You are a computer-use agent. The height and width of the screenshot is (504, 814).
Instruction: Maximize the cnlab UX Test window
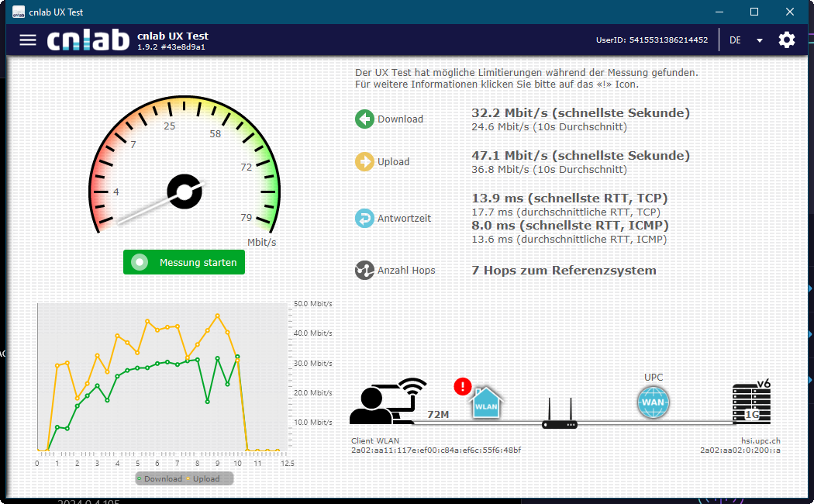[754, 12]
